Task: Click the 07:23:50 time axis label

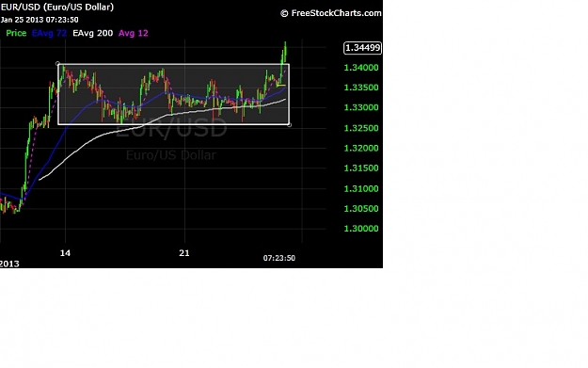Action: click(279, 258)
